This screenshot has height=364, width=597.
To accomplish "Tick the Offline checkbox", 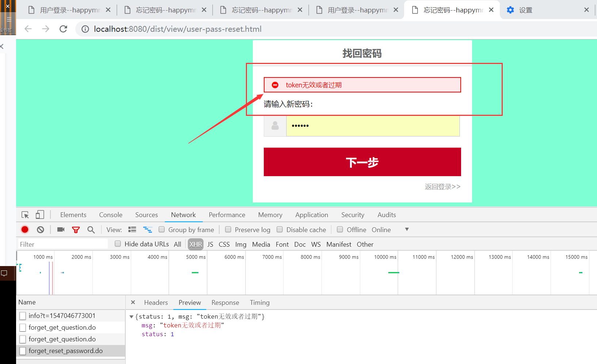I will coord(340,229).
